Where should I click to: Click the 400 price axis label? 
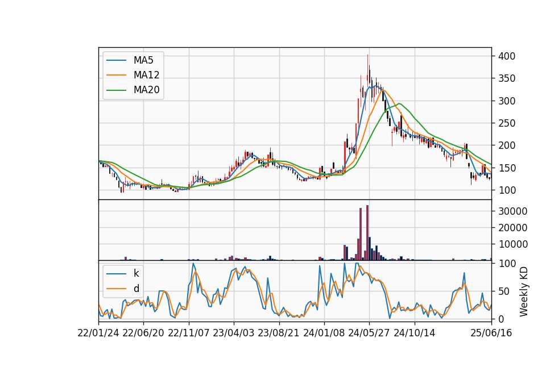[507, 56]
